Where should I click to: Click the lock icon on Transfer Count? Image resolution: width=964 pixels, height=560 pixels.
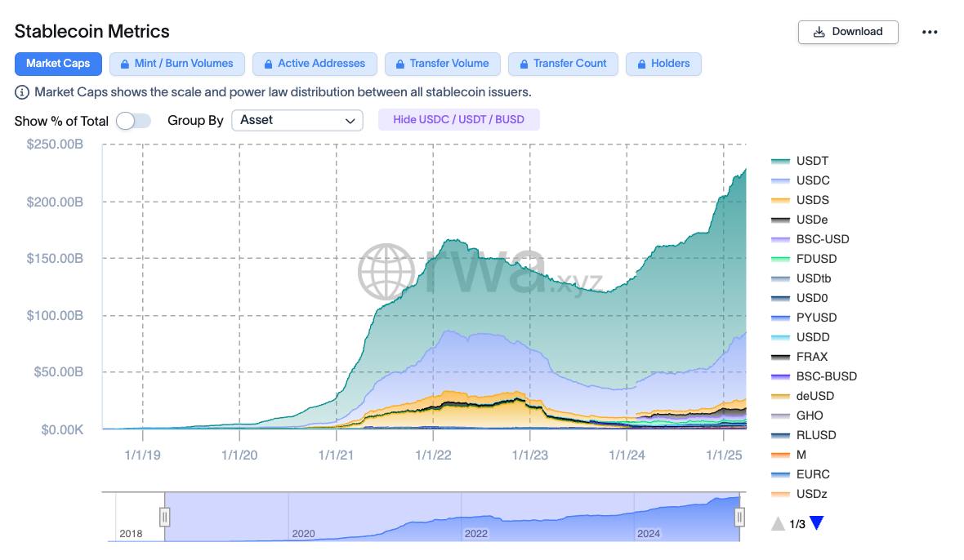coord(524,64)
